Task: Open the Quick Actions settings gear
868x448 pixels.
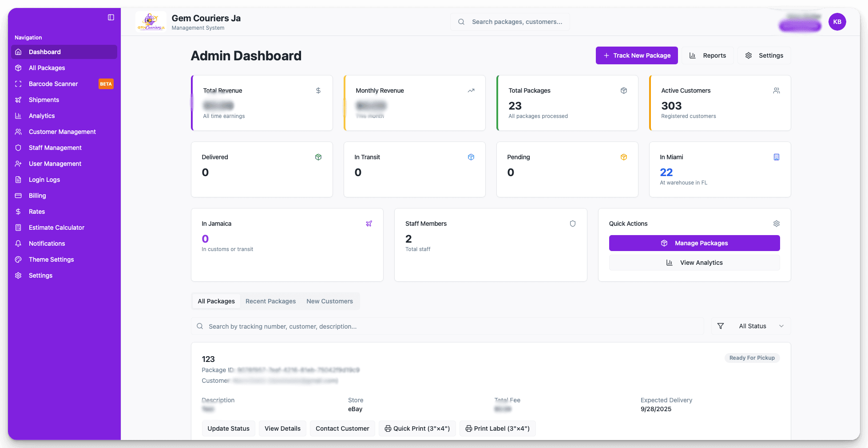Action: pyautogui.click(x=776, y=224)
